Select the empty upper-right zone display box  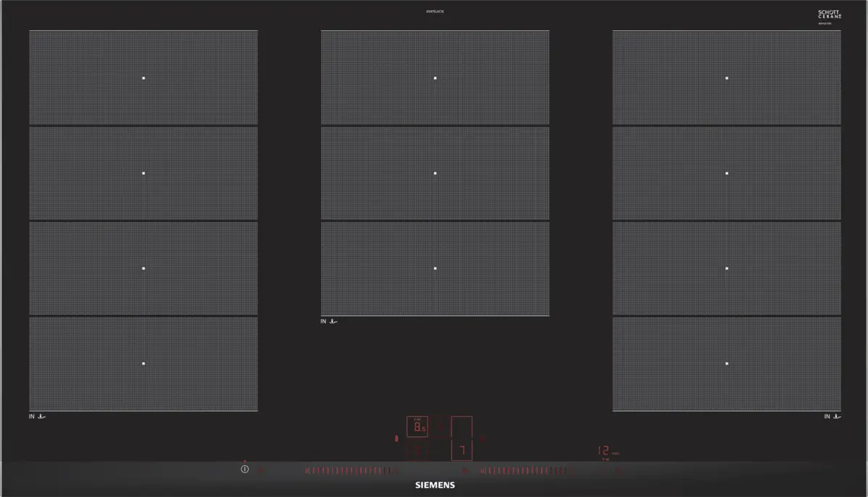tap(461, 426)
